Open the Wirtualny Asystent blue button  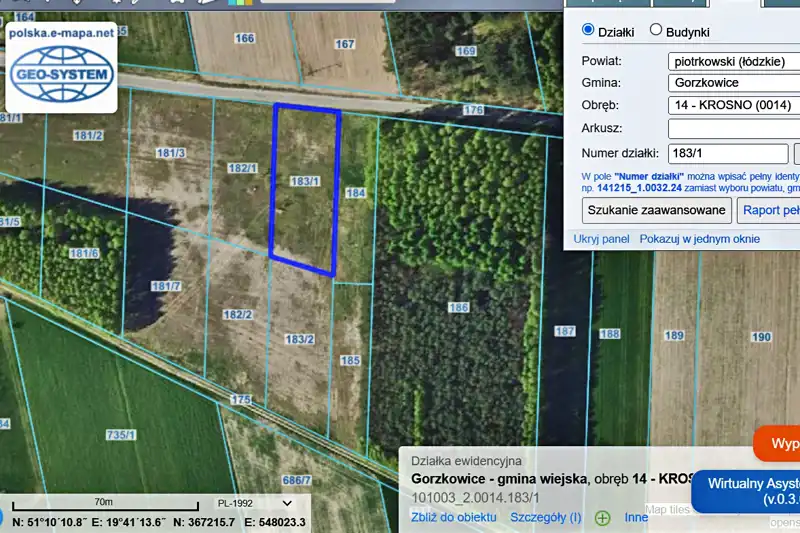745,490
